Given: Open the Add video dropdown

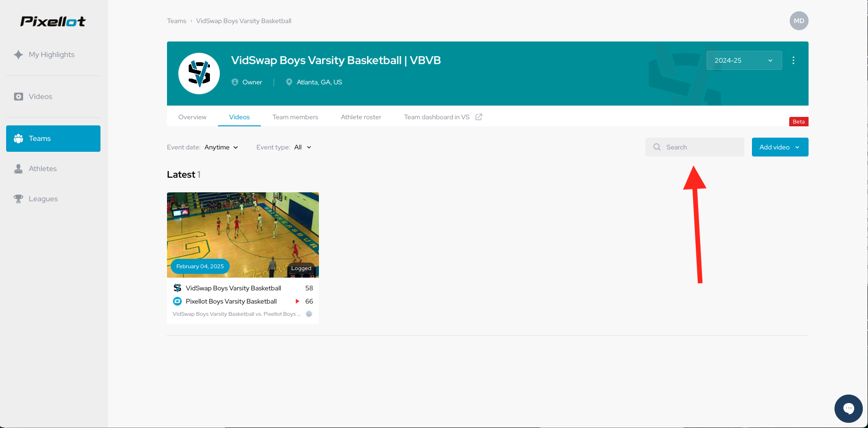Looking at the screenshot, I should coord(780,147).
